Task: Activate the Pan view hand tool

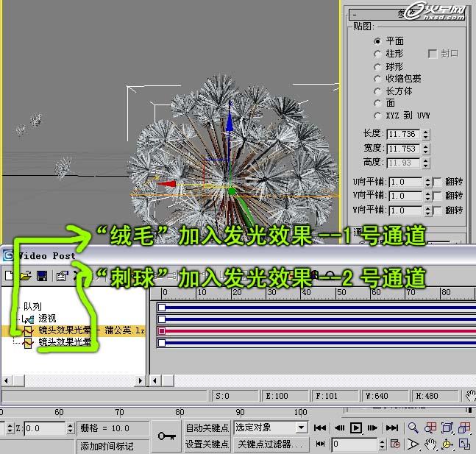Action: pyautogui.click(x=431, y=444)
